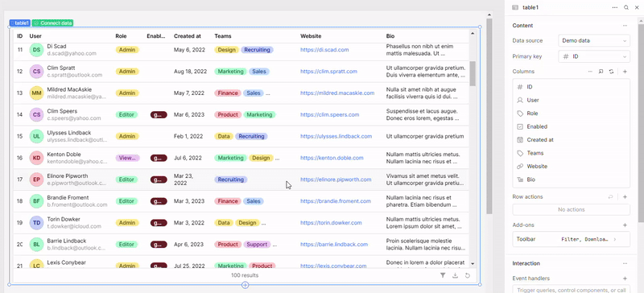644x293 pixels.
Task: Add a new column with plus icon
Action: pyautogui.click(x=625, y=72)
